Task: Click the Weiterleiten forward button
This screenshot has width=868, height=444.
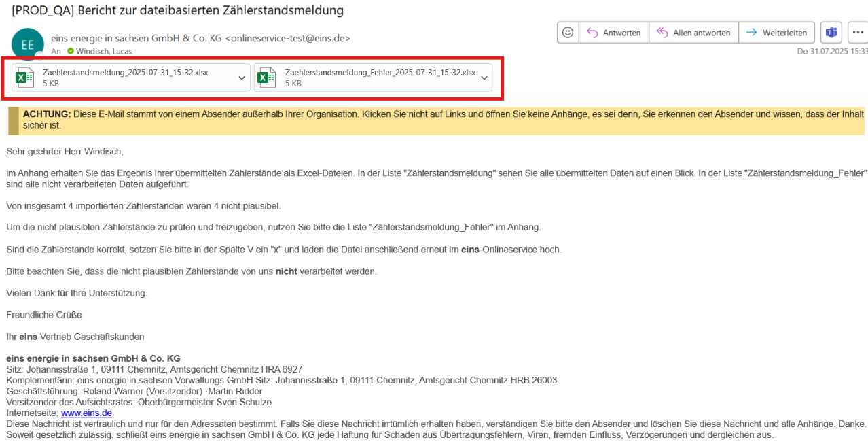Action: coord(776,32)
